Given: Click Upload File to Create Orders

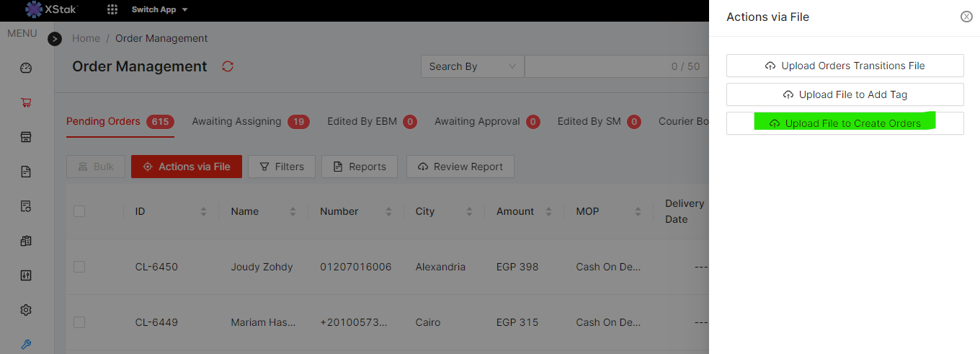Looking at the screenshot, I should 845,123.
